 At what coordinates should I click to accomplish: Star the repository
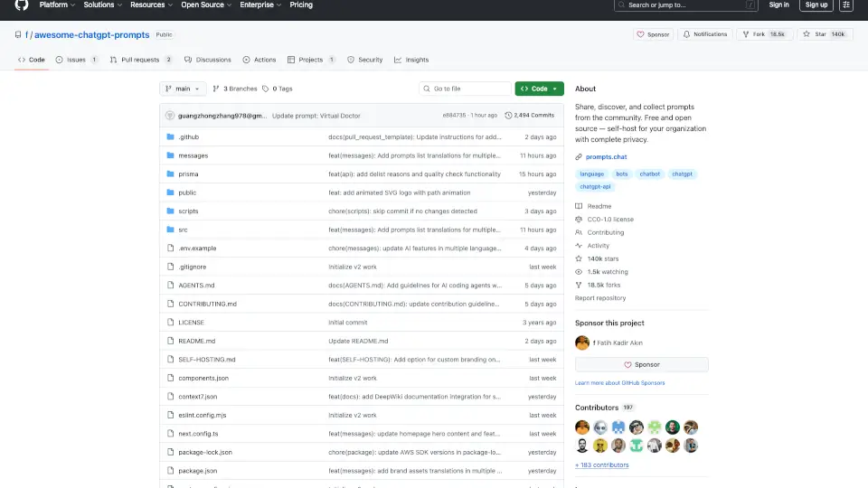pyautogui.click(x=820, y=34)
